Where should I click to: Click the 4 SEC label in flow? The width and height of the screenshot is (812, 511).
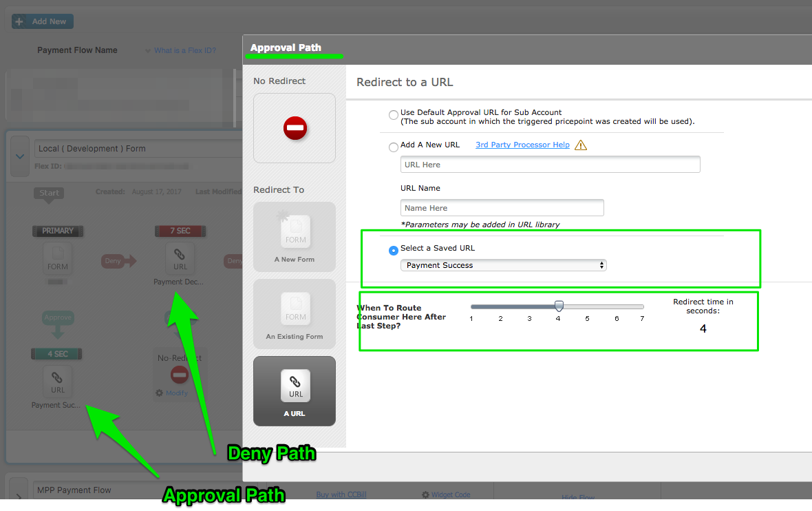pyautogui.click(x=57, y=354)
